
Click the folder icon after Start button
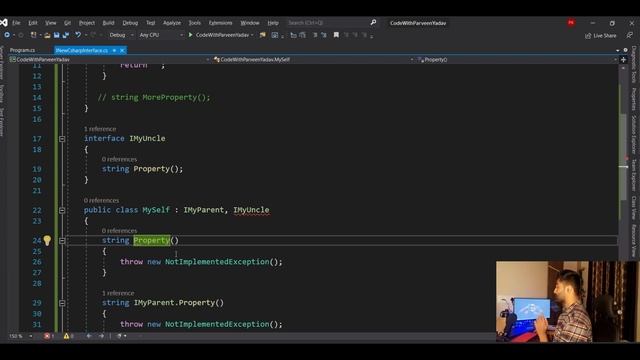262,36
